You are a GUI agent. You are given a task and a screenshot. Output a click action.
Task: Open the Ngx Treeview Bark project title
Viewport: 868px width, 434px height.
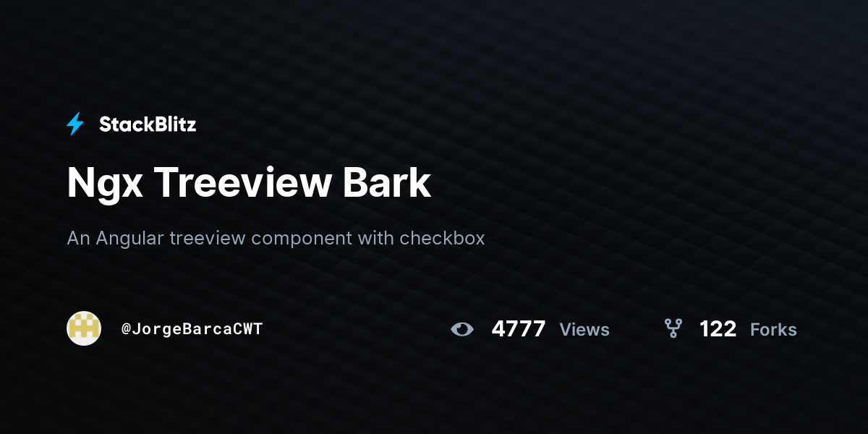pyautogui.click(x=249, y=183)
